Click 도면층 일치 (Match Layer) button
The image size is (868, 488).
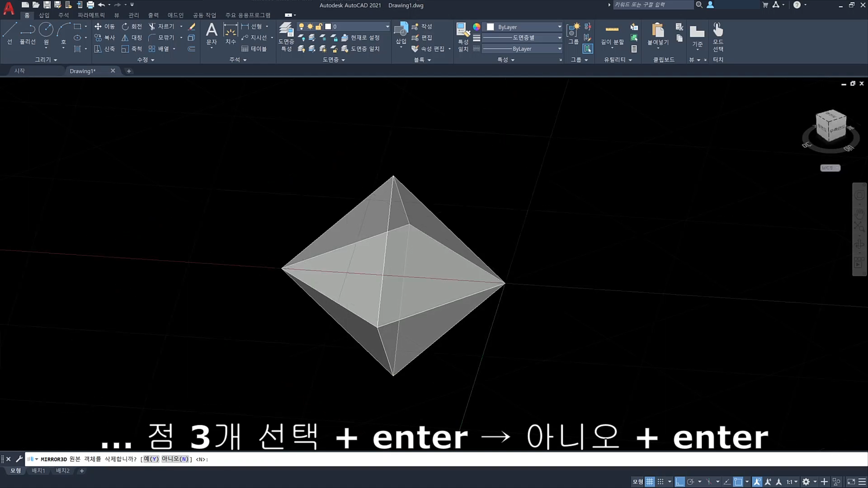[x=360, y=49]
